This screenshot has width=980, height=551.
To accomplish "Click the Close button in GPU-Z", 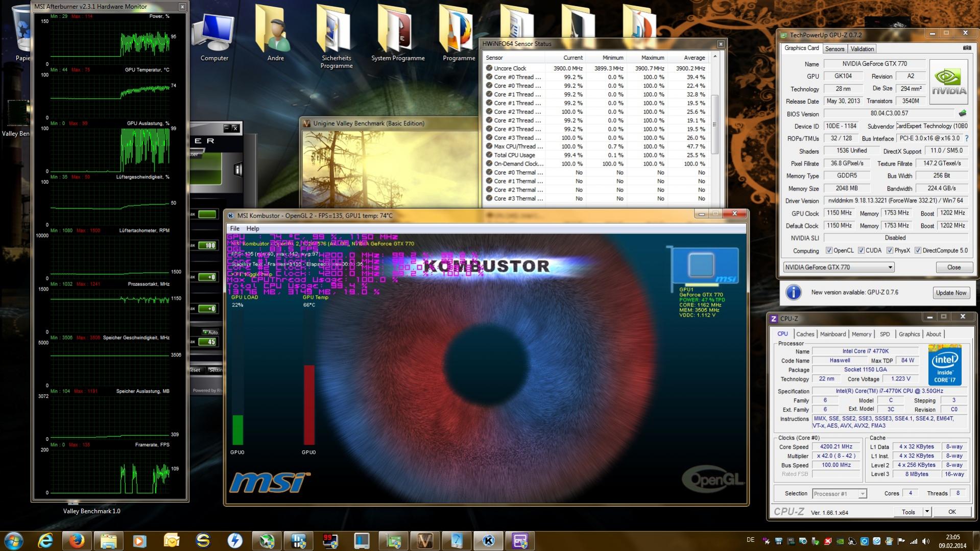I will coord(953,267).
